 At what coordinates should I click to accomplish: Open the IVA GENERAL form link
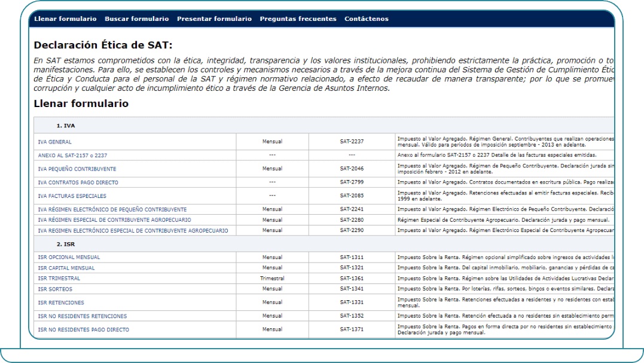[54, 142]
